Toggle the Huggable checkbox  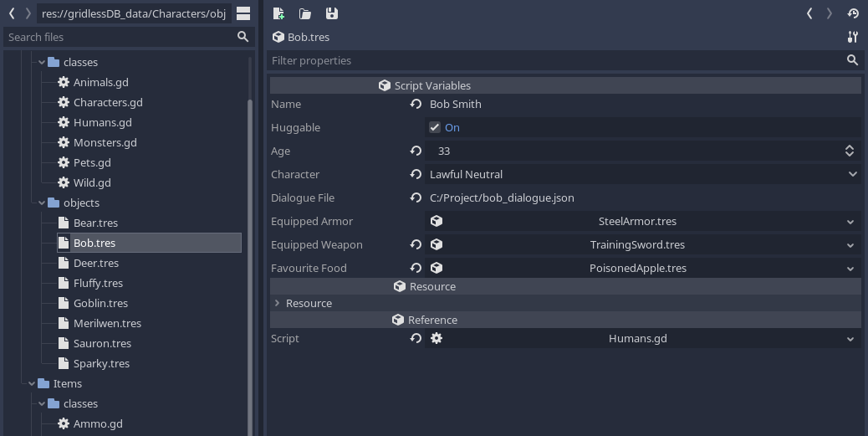[435, 128]
